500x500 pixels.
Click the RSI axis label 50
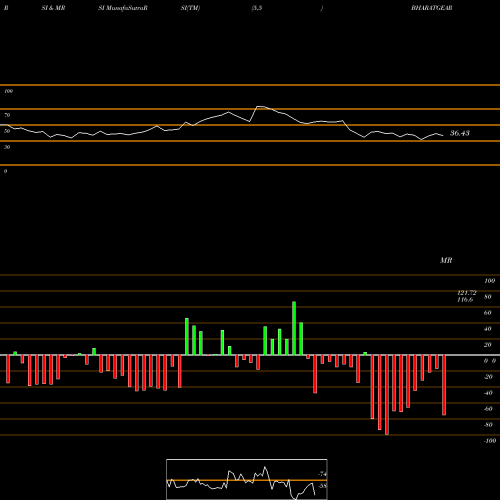pos(7,131)
